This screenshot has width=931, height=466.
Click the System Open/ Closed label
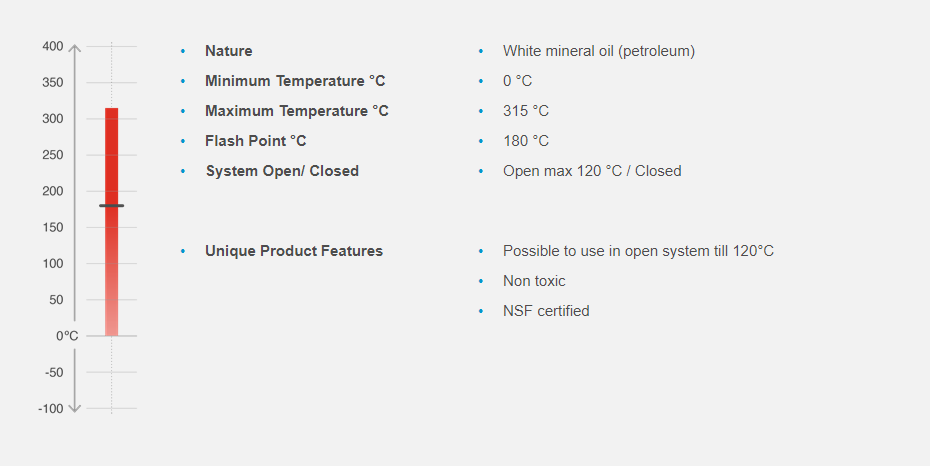tap(281, 171)
